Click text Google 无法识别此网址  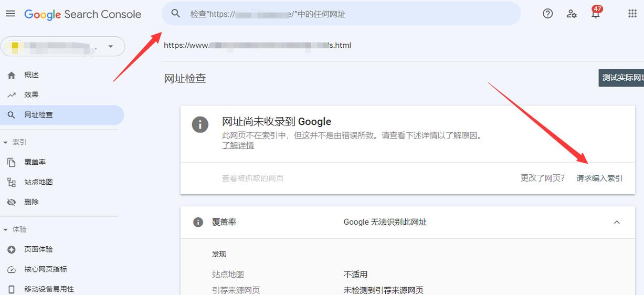click(385, 222)
